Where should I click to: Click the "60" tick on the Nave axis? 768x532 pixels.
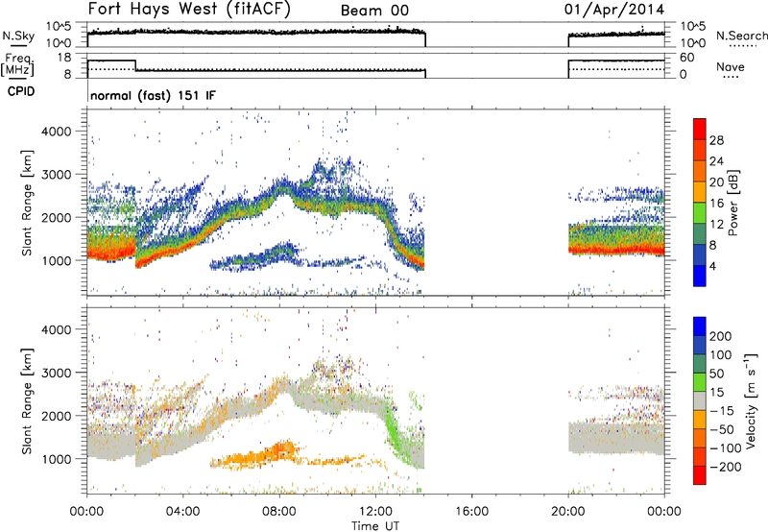point(686,58)
